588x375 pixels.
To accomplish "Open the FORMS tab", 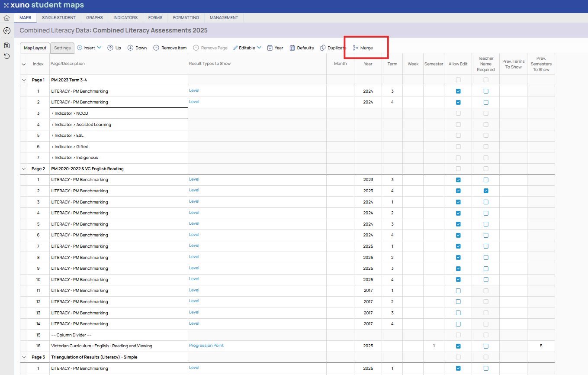I will pyautogui.click(x=155, y=18).
